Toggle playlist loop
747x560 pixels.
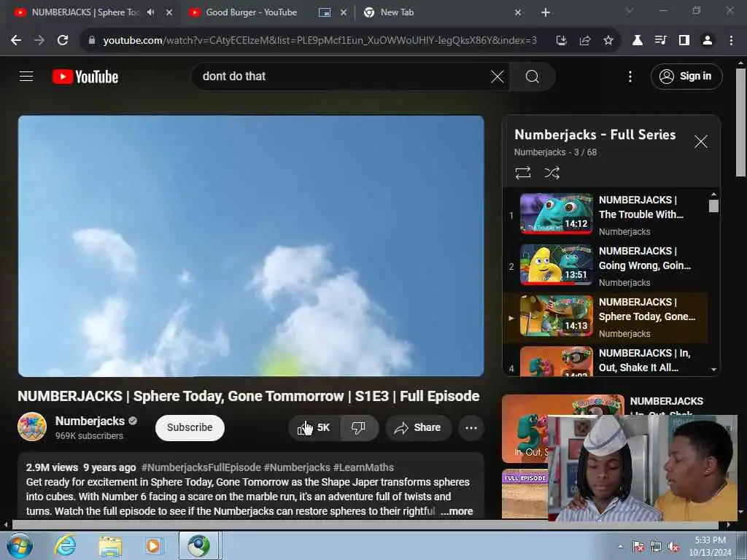[x=522, y=172]
